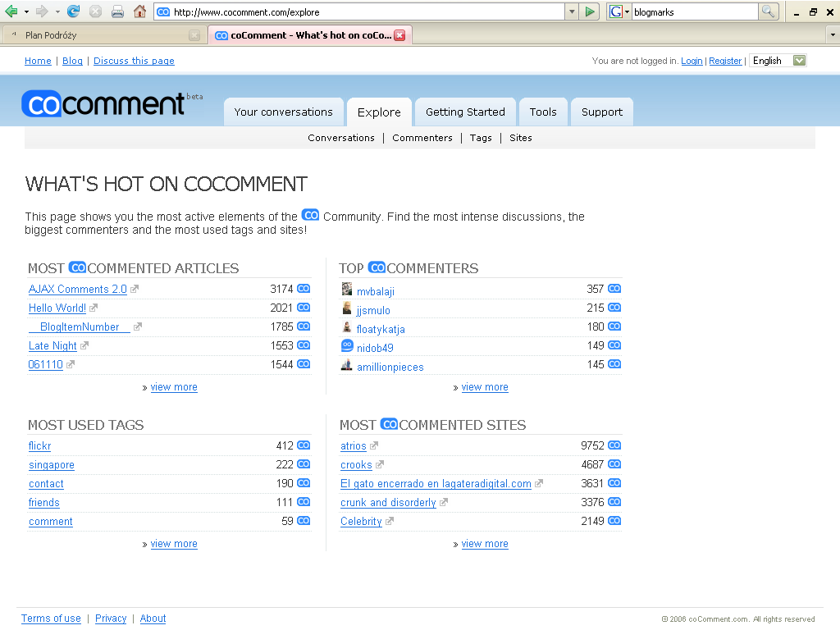
Task: Open the Tools tab
Action: click(x=543, y=112)
